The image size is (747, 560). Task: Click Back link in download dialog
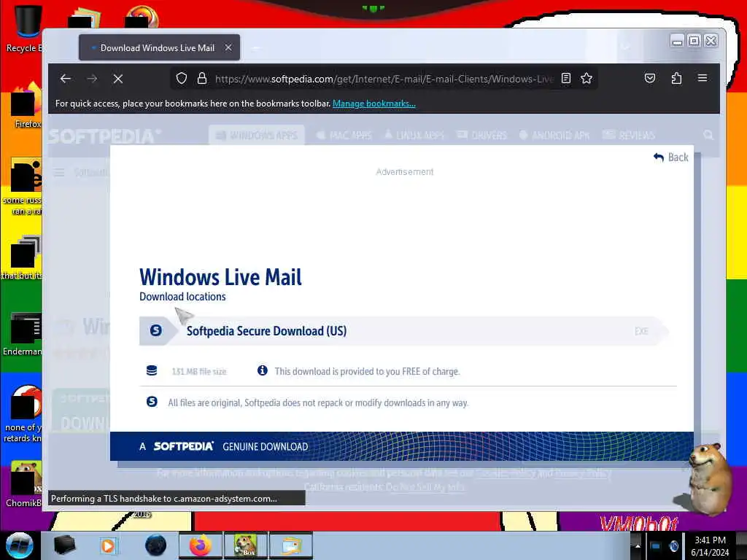click(x=671, y=157)
